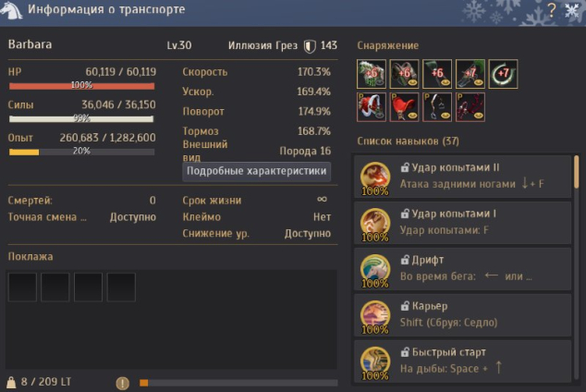
Task: Toggle the lock icon beside Дрифт
Action: pos(405,260)
